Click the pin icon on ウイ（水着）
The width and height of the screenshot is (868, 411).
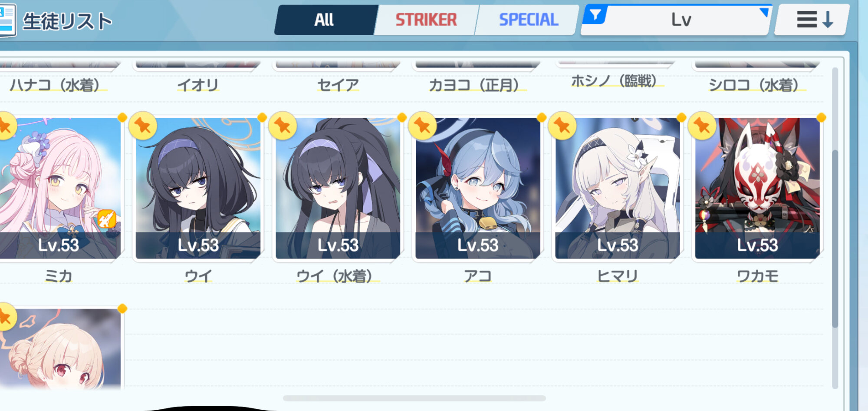coord(282,126)
